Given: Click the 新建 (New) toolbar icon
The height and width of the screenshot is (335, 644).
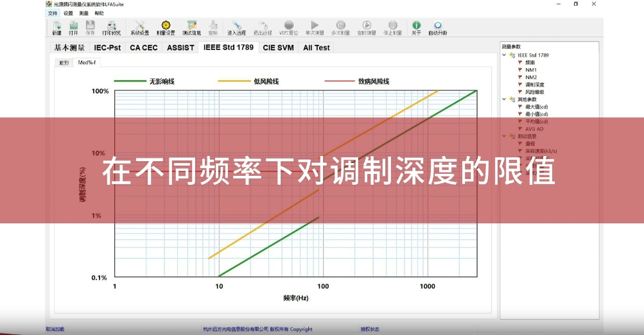Looking at the screenshot, I should (x=57, y=27).
